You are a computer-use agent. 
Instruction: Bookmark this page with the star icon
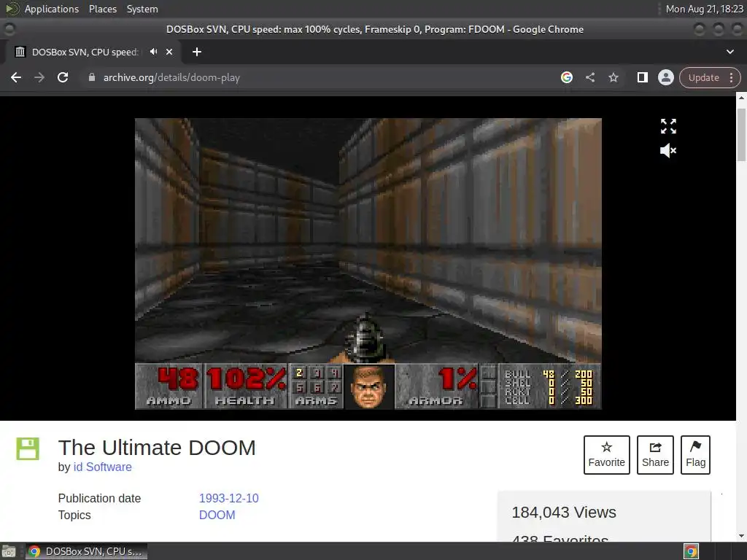614,77
